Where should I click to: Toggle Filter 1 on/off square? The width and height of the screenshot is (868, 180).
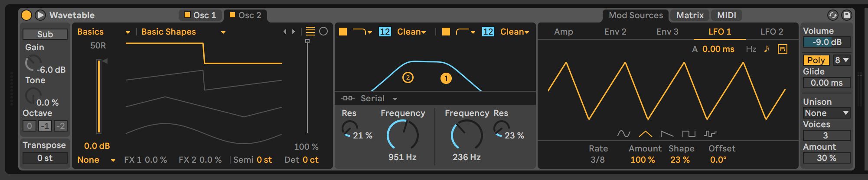click(343, 32)
